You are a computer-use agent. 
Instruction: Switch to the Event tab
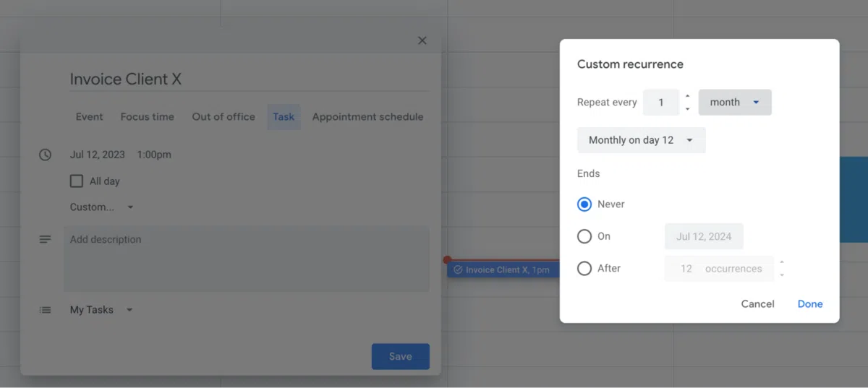pyautogui.click(x=90, y=117)
